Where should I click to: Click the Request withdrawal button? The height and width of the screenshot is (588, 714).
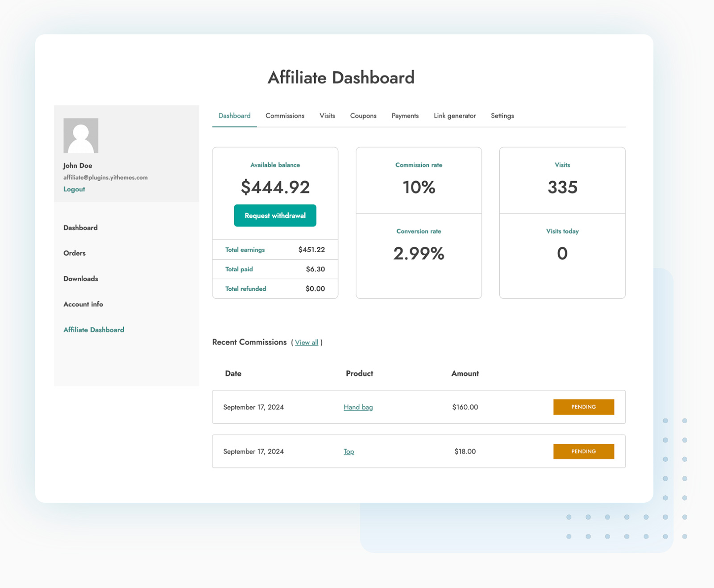click(275, 215)
